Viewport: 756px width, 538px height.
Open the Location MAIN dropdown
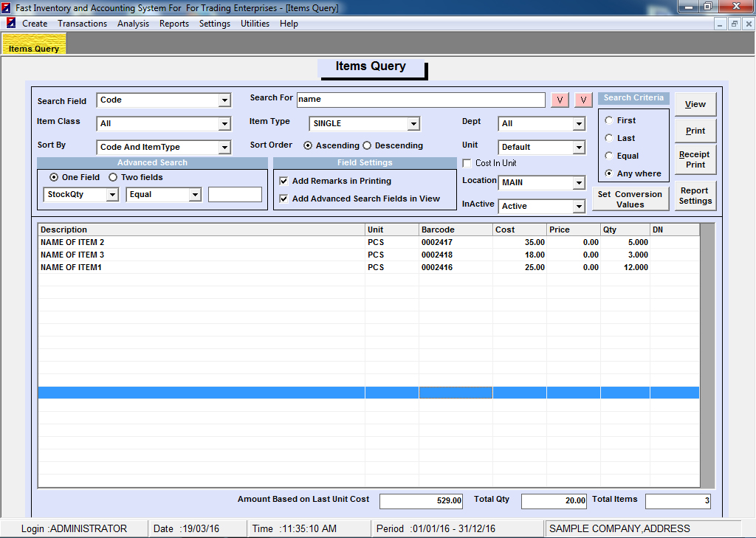click(579, 183)
